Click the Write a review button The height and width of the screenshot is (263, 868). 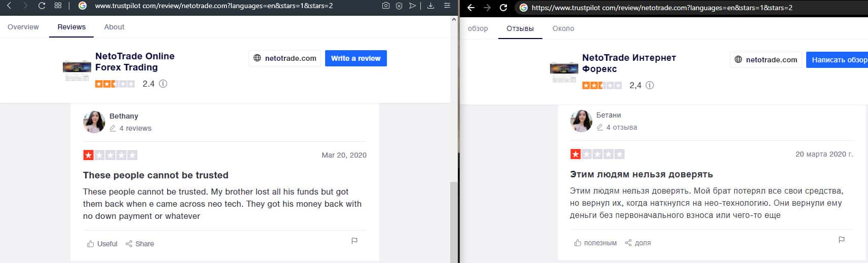click(356, 58)
